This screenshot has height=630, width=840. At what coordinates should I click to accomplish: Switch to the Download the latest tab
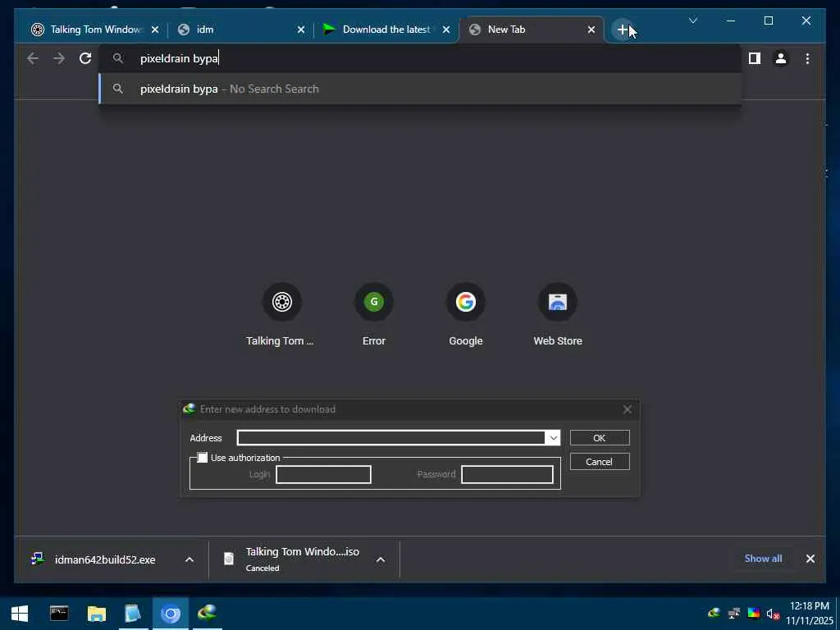click(x=385, y=30)
